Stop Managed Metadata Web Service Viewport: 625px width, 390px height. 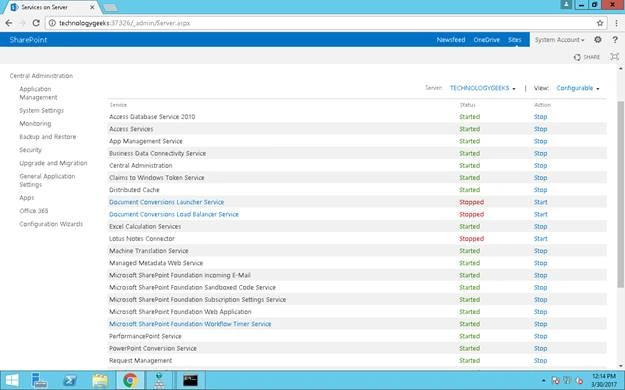coord(540,263)
